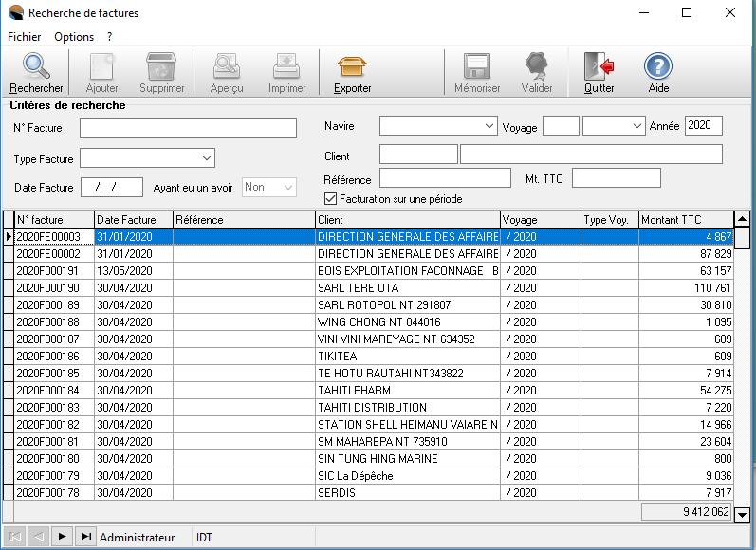The height and width of the screenshot is (550, 756).
Task: Expand the Type Facture dropdown
Action: tap(207, 157)
